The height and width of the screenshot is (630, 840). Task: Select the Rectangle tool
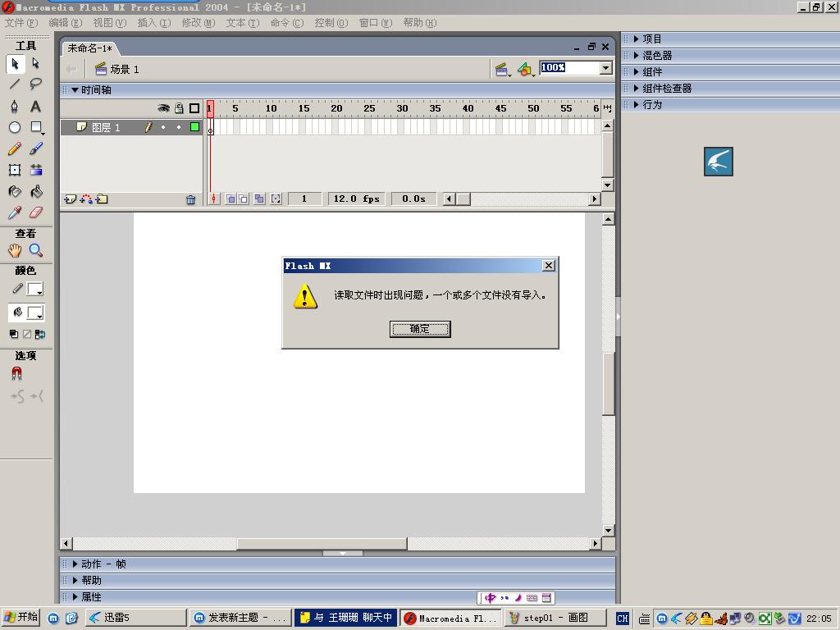(35, 127)
